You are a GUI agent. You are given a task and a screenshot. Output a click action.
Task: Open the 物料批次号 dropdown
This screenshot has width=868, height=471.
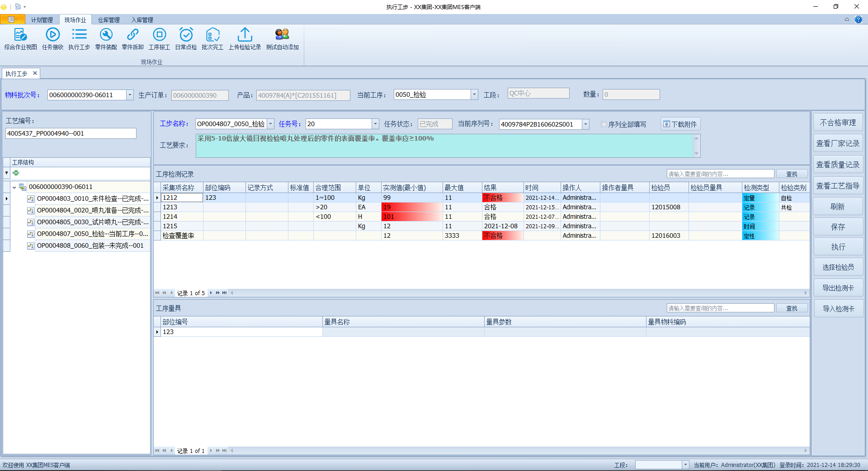tap(130, 95)
